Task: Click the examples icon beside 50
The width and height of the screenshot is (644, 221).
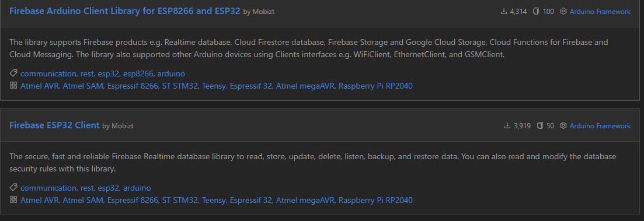Action: [x=540, y=125]
